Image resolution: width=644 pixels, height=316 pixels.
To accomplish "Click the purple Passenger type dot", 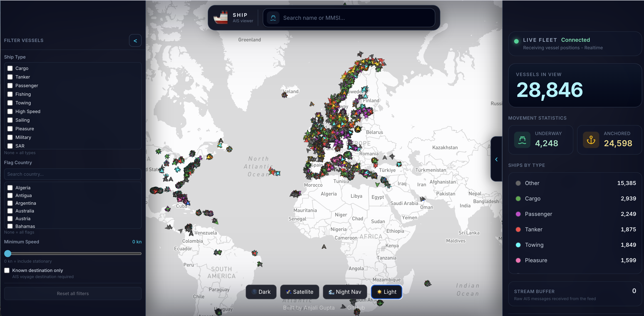I will click(518, 214).
